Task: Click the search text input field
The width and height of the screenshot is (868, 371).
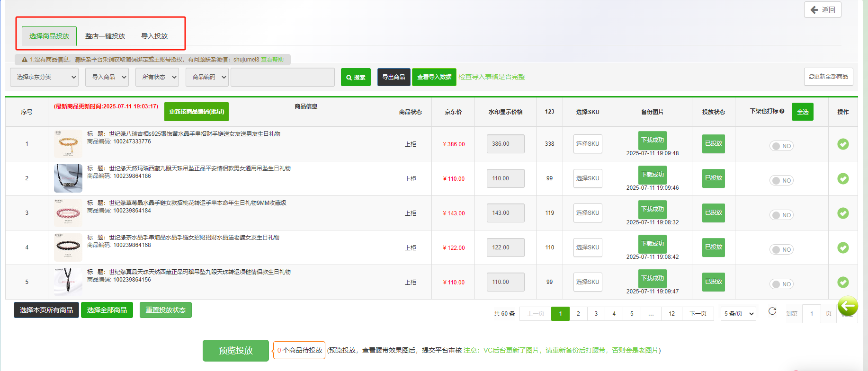Action: coord(282,77)
